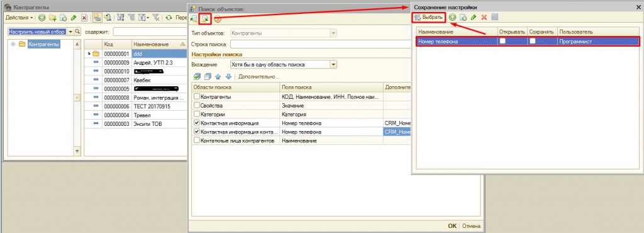644x233 pixels.
Task: Toggle the Свойства search area checkbox
Action: coord(197,105)
